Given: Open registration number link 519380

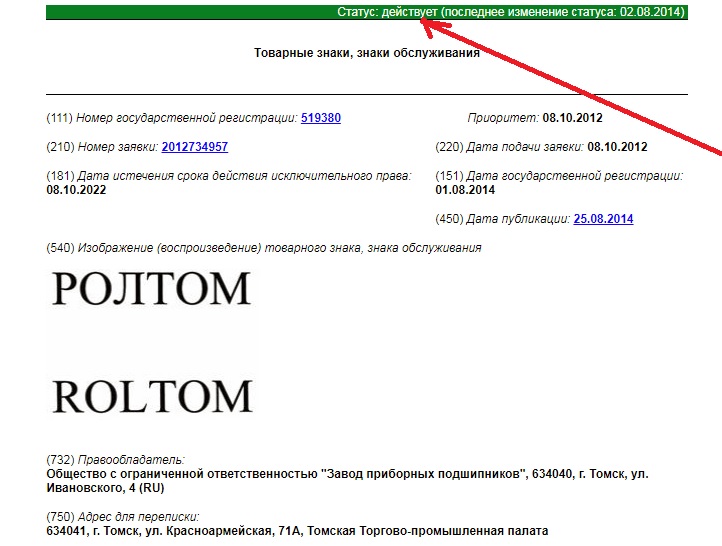Looking at the screenshot, I should point(320,118).
